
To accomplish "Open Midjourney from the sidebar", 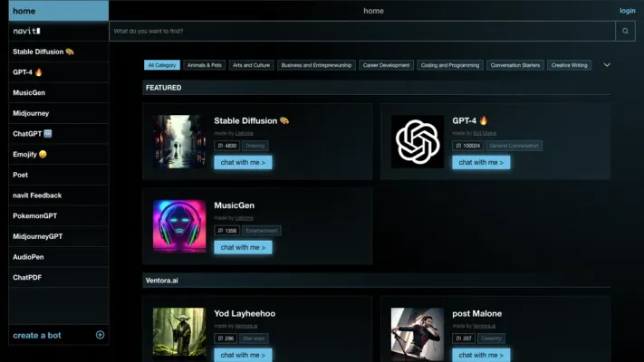I will 31,113.
